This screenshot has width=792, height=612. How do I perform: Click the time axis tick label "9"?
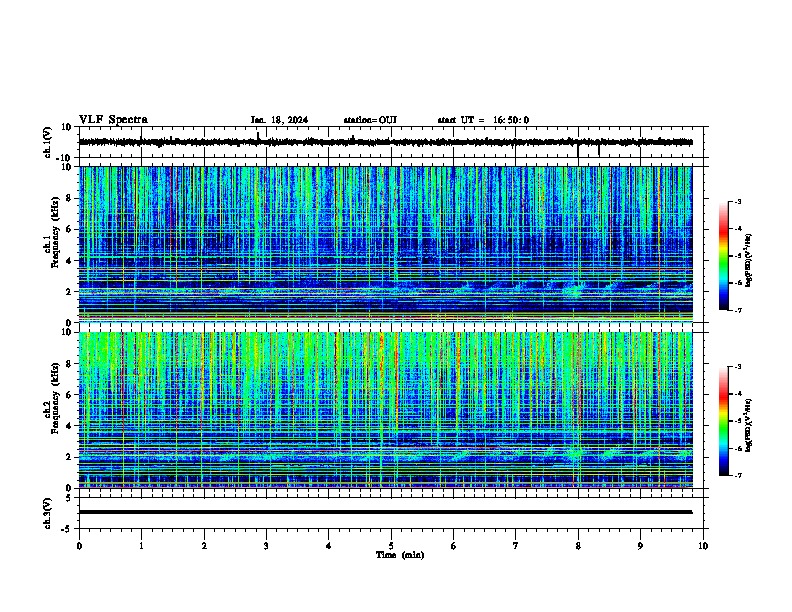640,546
